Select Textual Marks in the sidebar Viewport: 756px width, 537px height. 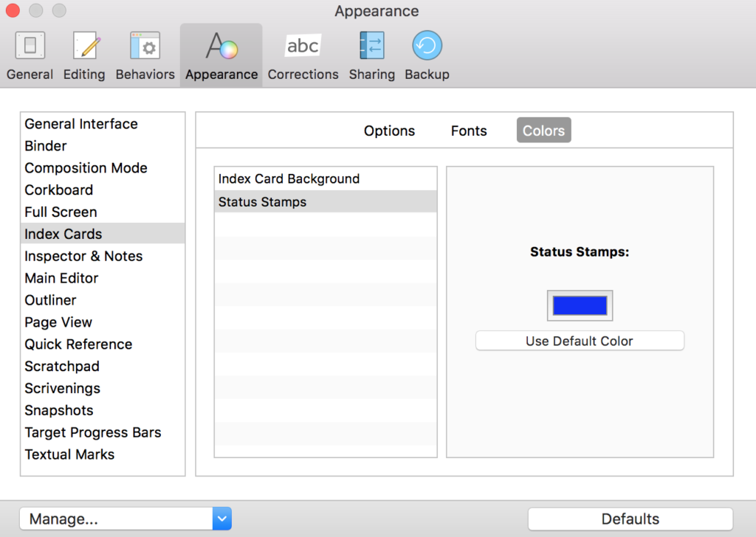pyautogui.click(x=103, y=454)
